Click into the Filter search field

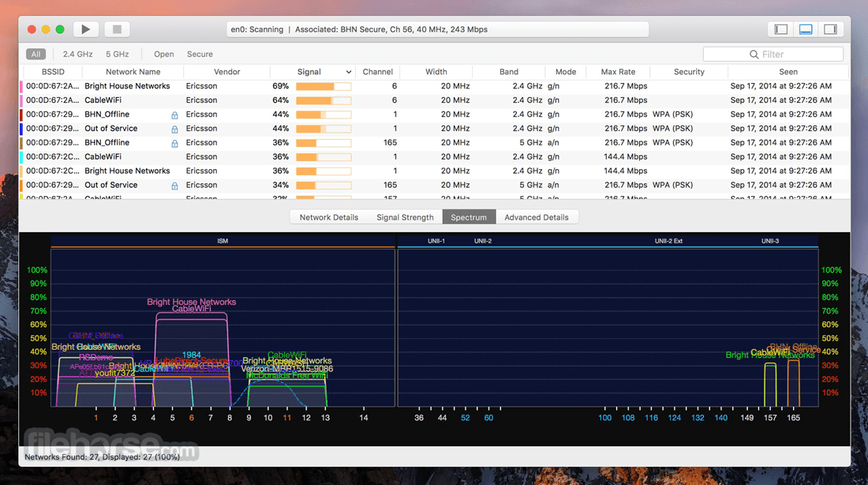coord(773,55)
